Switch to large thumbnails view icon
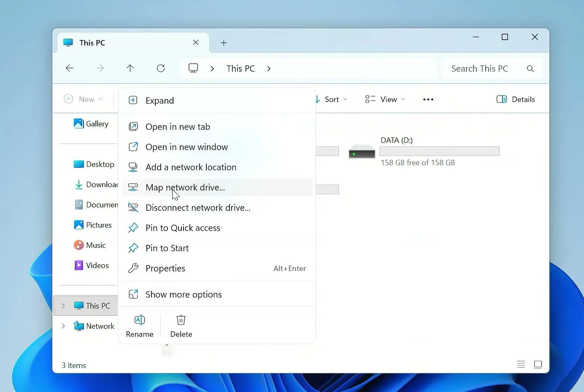This screenshot has width=584, height=392. [x=538, y=364]
